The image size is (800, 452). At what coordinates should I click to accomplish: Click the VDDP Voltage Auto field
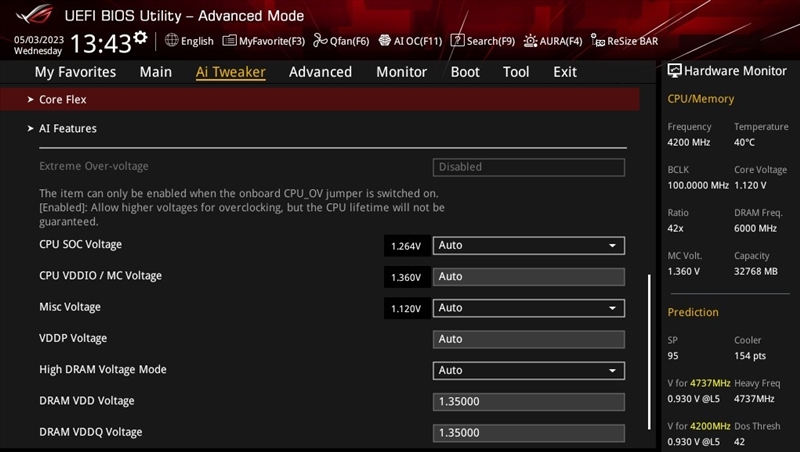[x=528, y=339]
